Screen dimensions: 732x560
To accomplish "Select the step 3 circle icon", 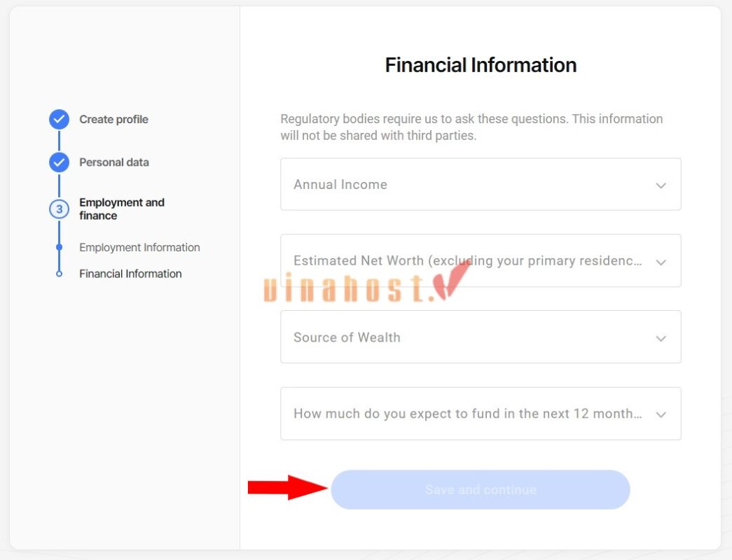I will (x=59, y=209).
